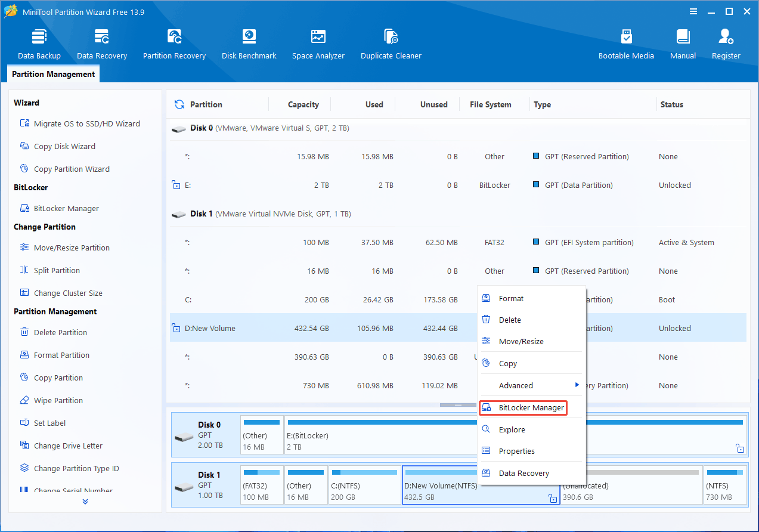The image size is (759, 532).
Task: Open the Copy Disk Wizard
Action: [x=58, y=146]
